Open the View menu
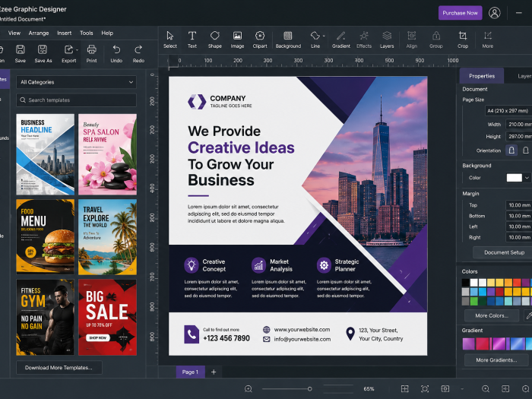This screenshot has height=399, width=532. click(x=14, y=33)
